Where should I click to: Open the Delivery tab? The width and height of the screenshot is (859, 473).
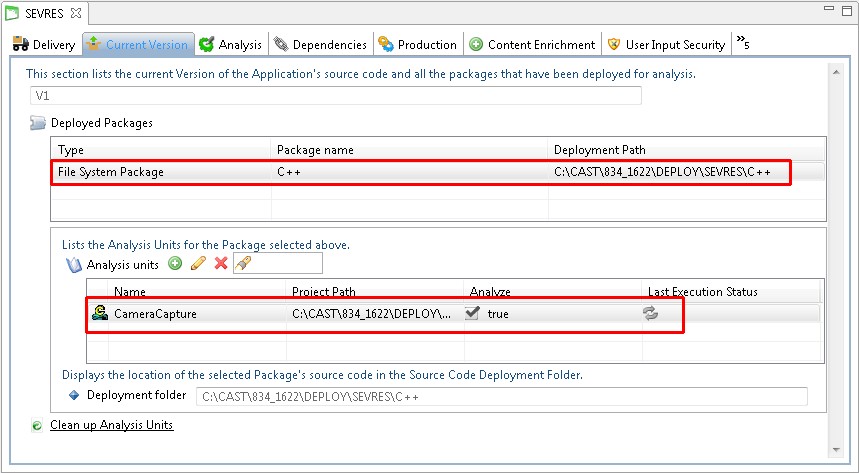click(x=44, y=44)
